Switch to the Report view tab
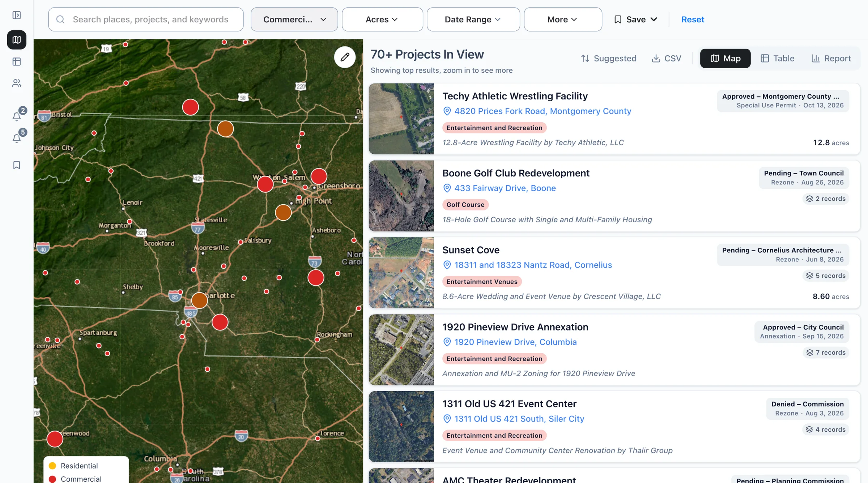The width and height of the screenshot is (868, 483). (x=831, y=59)
